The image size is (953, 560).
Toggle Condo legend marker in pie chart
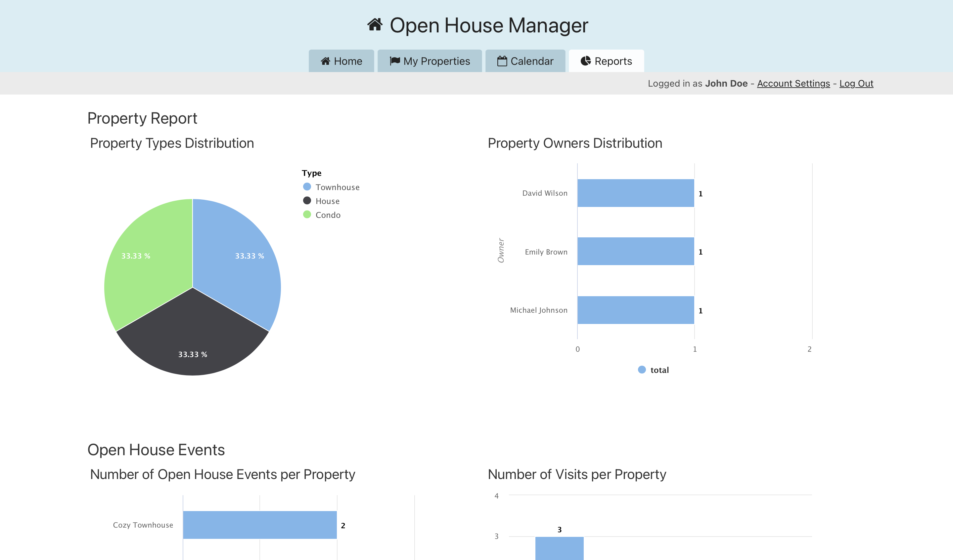(307, 215)
